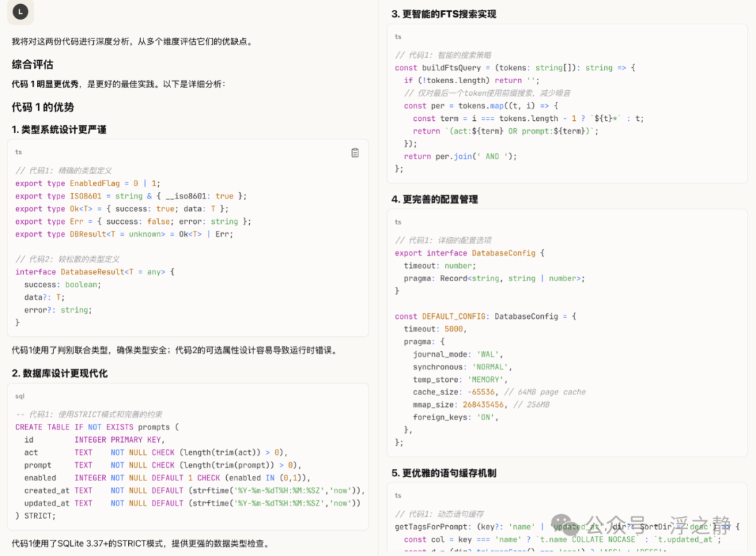Click the "enabled INTEGER NOT NULL DEFAULT 1" row

(167, 478)
